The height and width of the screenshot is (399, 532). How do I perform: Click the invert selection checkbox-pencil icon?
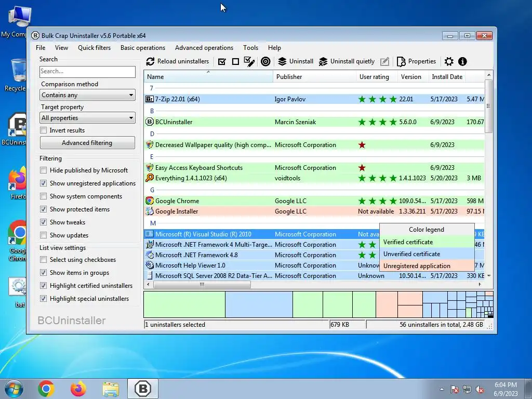[x=249, y=61]
